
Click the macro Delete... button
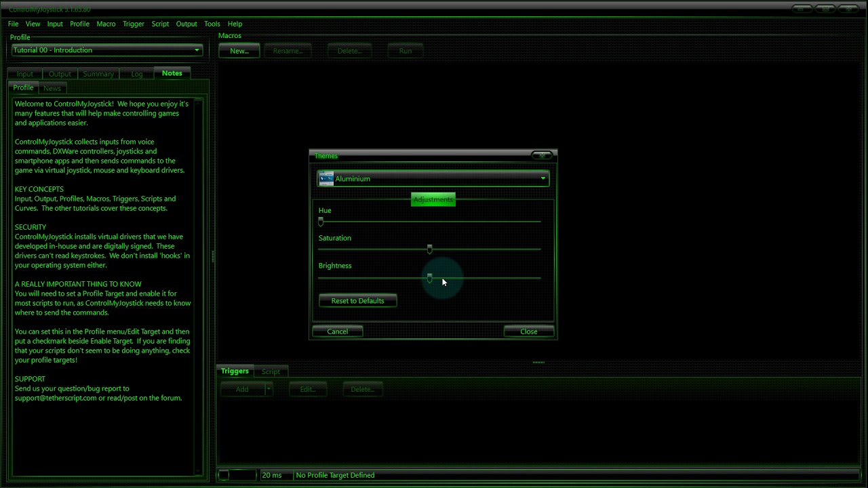[350, 51]
